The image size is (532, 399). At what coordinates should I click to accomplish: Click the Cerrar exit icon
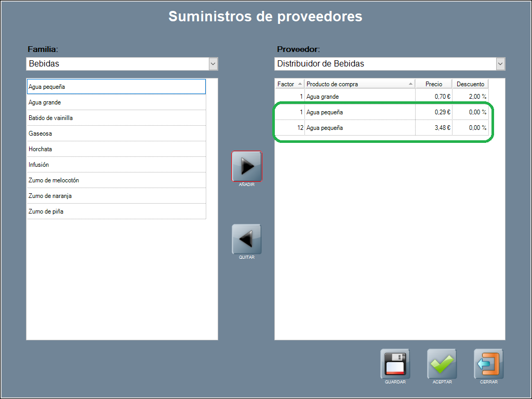pos(488,364)
